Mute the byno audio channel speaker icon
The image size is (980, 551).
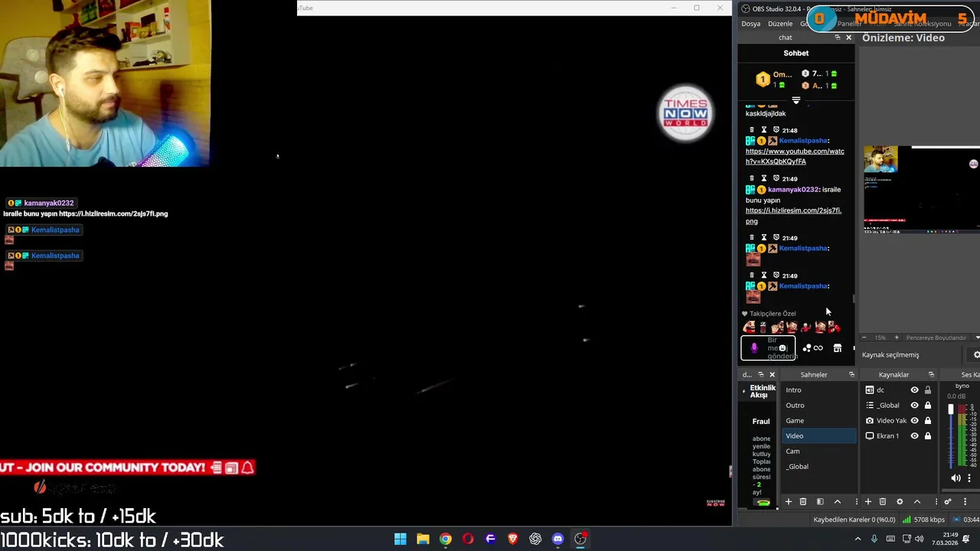[x=955, y=478]
